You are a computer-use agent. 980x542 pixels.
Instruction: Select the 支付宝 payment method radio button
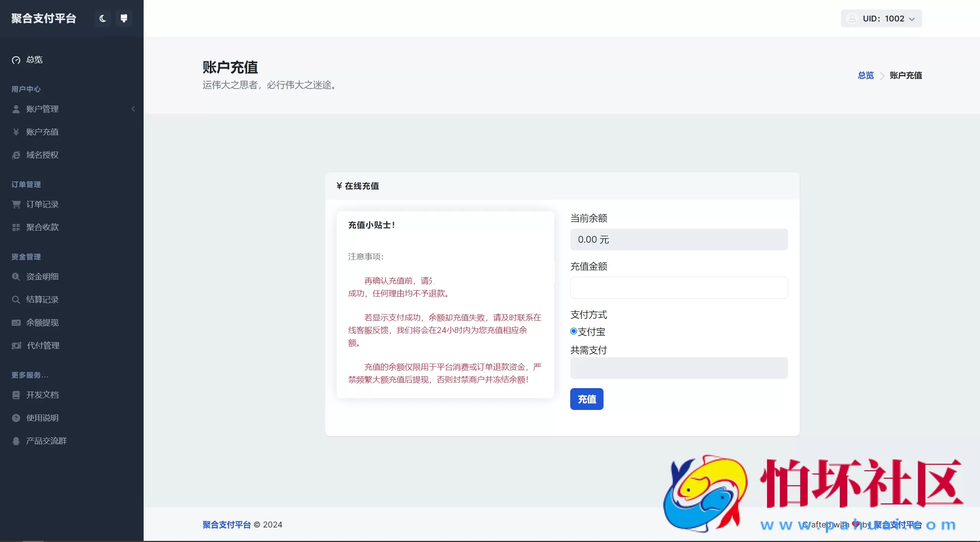pyautogui.click(x=573, y=331)
